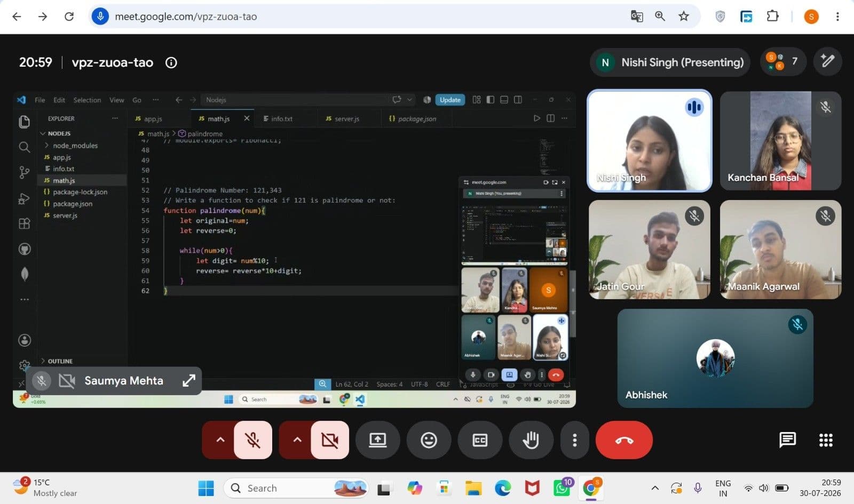
Task: Click the microphone permission icon in the address bar
Action: [100, 17]
